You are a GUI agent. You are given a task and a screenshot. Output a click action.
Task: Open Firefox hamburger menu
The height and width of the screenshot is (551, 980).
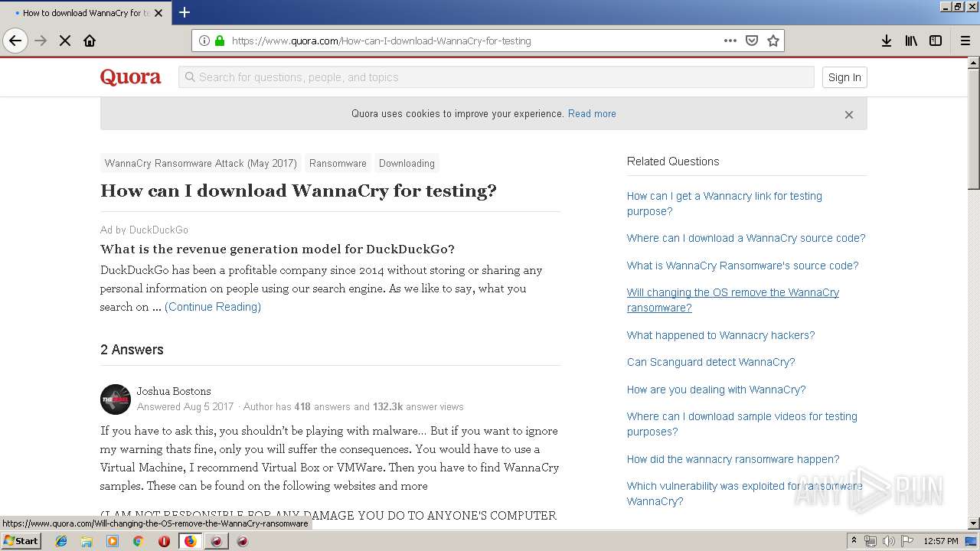click(x=965, y=41)
